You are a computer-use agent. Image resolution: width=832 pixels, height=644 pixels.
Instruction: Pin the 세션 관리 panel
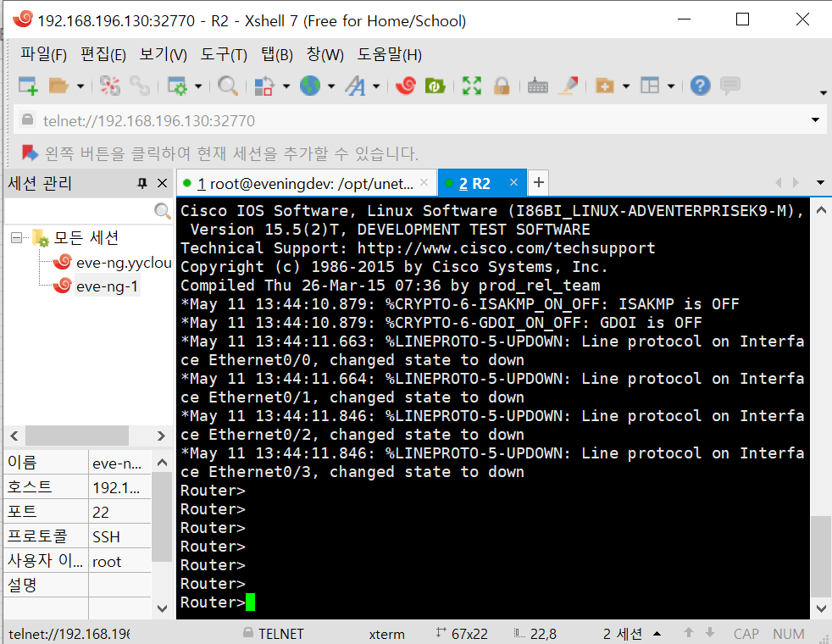(142, 184)
